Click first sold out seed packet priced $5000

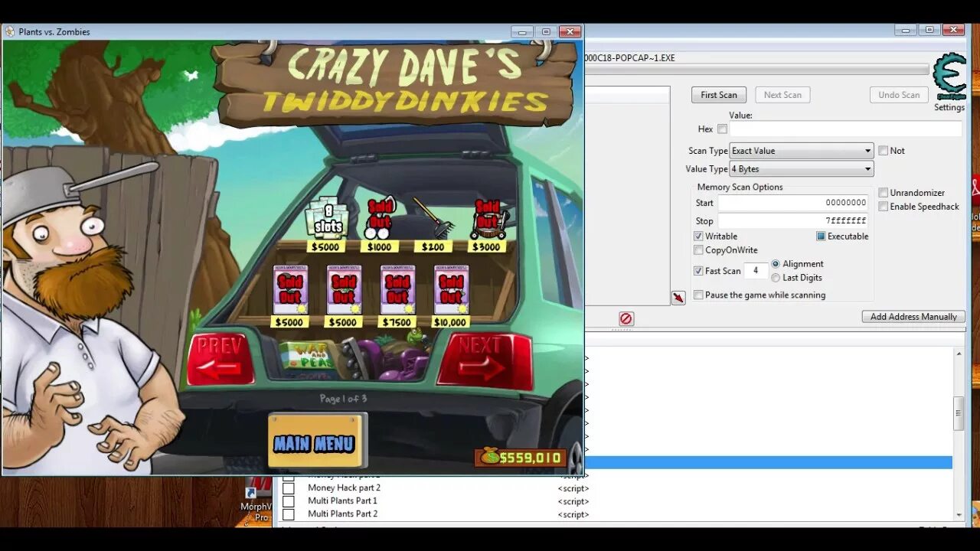[290, 290]
